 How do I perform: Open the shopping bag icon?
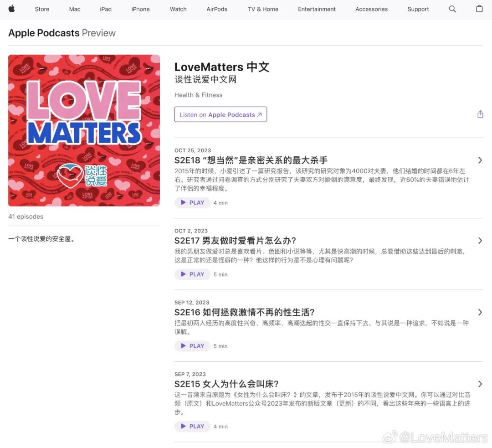[x=479, y=9]
